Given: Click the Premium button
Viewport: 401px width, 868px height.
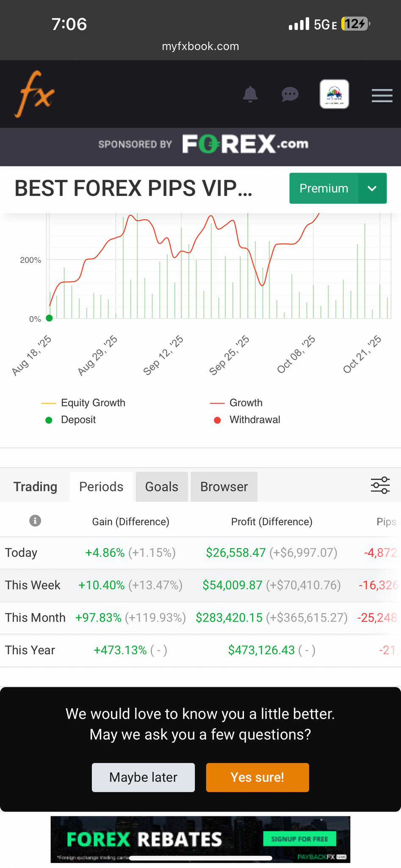Looking at the screenshot, I should pyautogui.click(x=324, y=189).
